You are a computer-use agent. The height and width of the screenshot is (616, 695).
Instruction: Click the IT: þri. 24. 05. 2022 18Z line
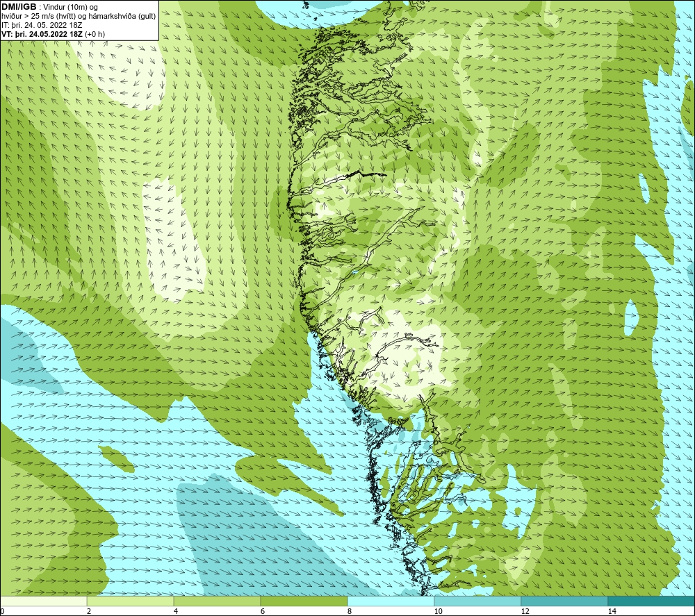[x=42, y=25]
